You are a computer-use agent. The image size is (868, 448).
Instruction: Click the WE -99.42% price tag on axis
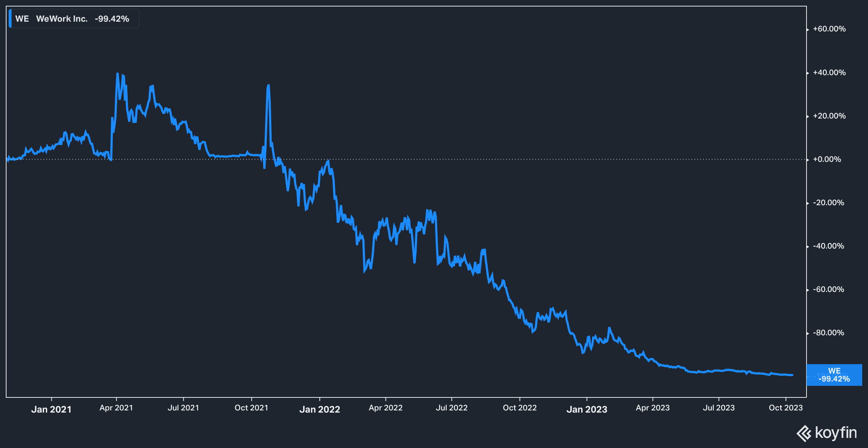pyautogui.click(x=834, y=375)
